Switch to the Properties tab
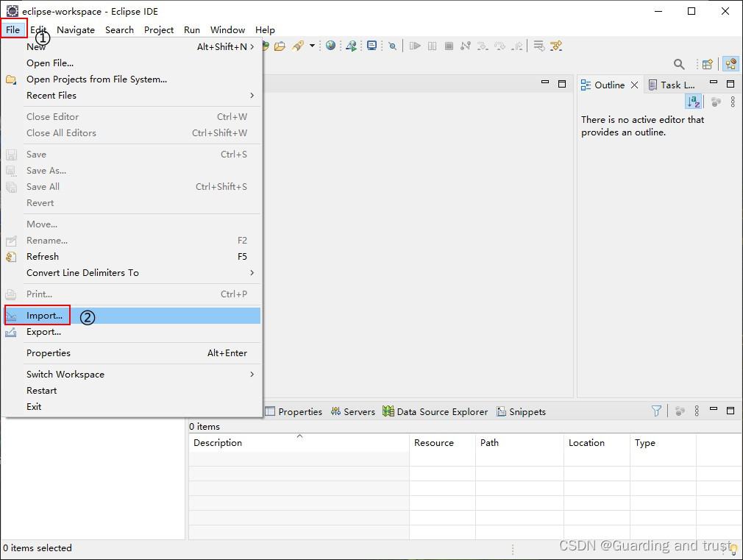 [294, 411]
